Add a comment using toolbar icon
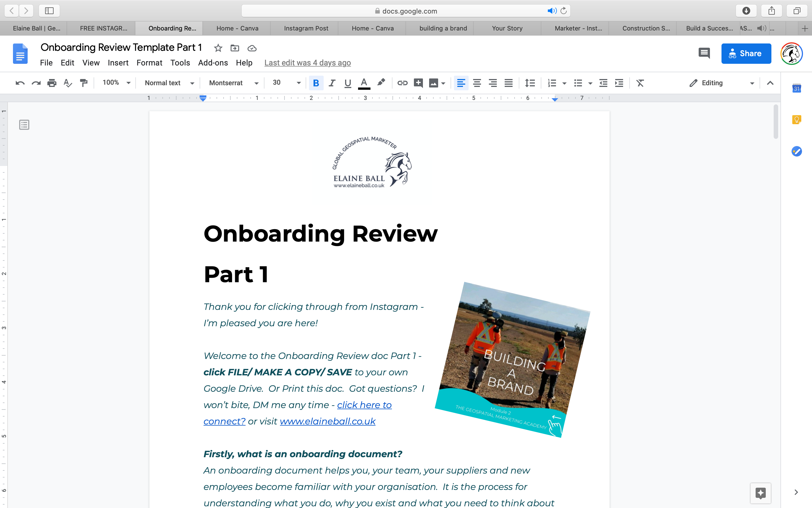This screenshot has height=508, width=812. pos(418,83)
